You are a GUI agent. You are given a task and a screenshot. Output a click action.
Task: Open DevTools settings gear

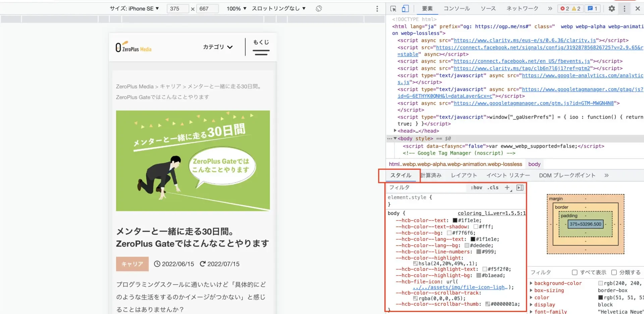[612, 9]
